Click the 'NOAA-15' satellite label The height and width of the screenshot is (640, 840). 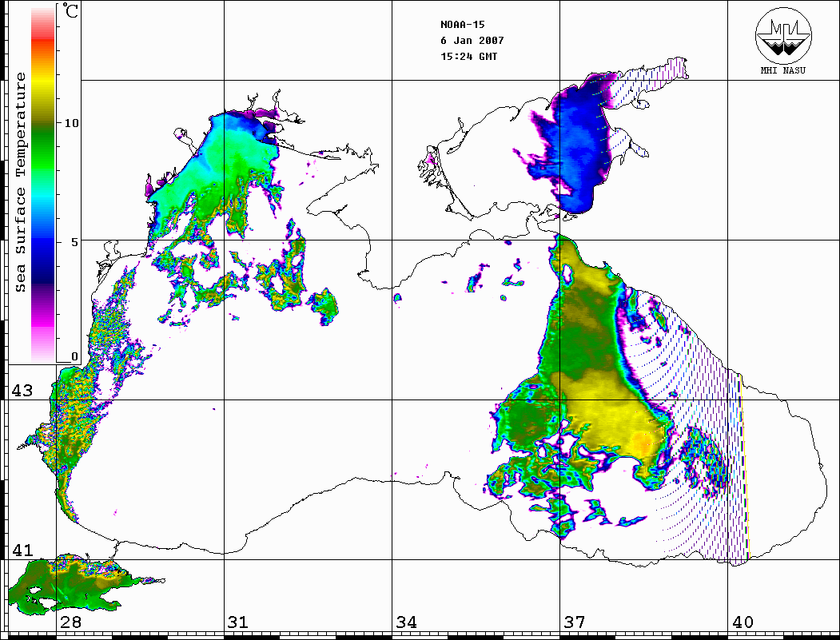click(x=462, y=25)
